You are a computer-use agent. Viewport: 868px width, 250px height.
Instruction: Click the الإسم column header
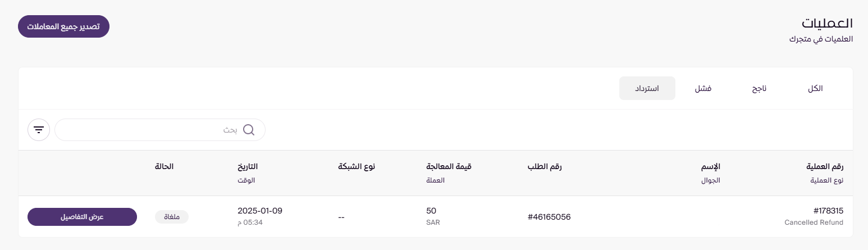[711, 167]
